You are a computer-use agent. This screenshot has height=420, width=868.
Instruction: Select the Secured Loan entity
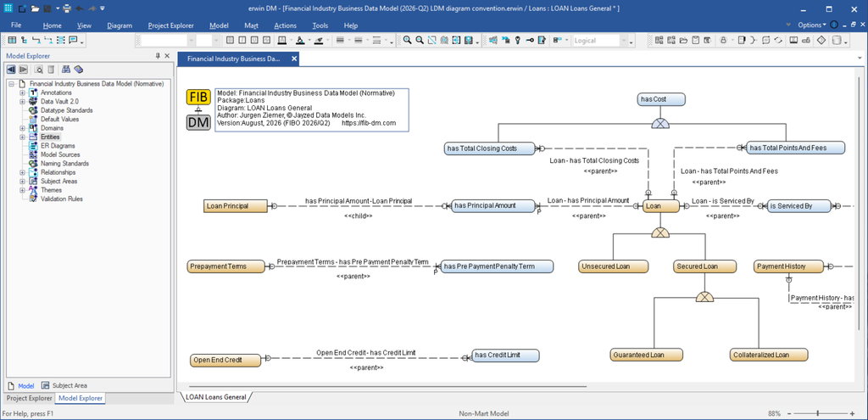pyautogui.click(x=704, y=266)
